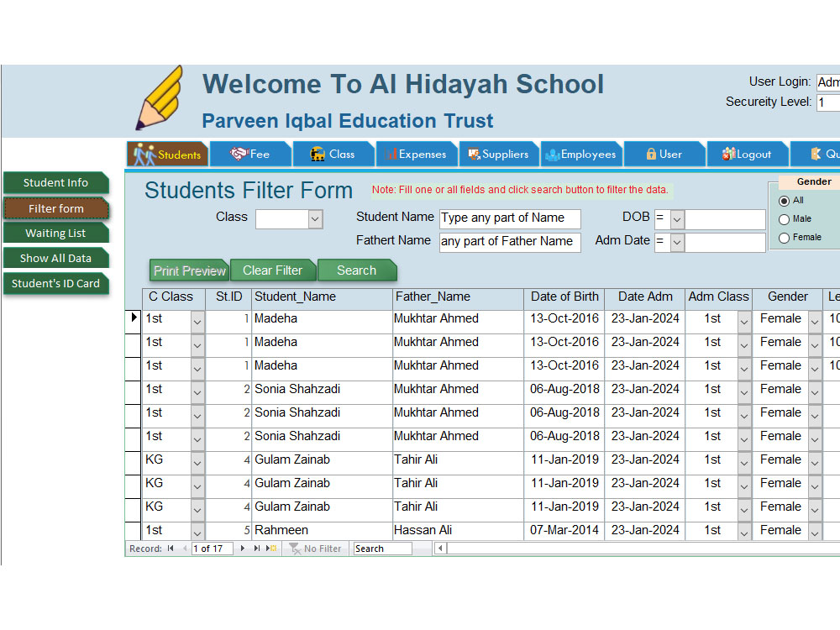Screen dimensions: 840x630
Task: Click the Securiety Level field
Action: pos(827,102)
